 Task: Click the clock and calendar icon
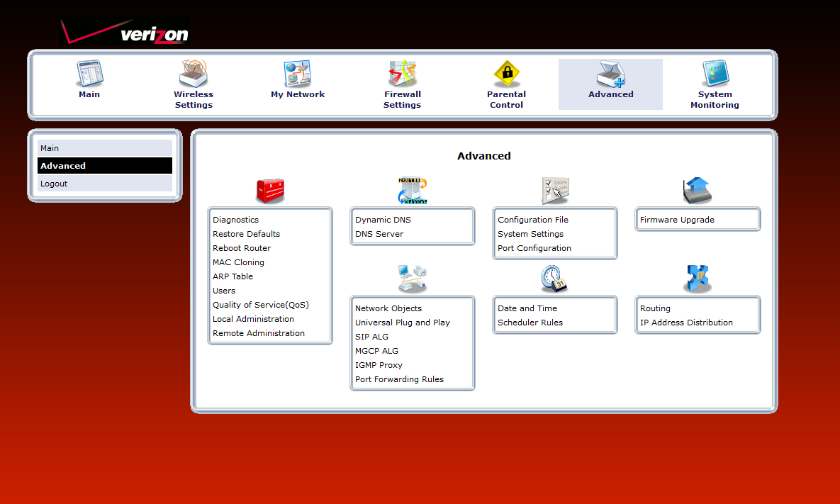click(554, 279)
